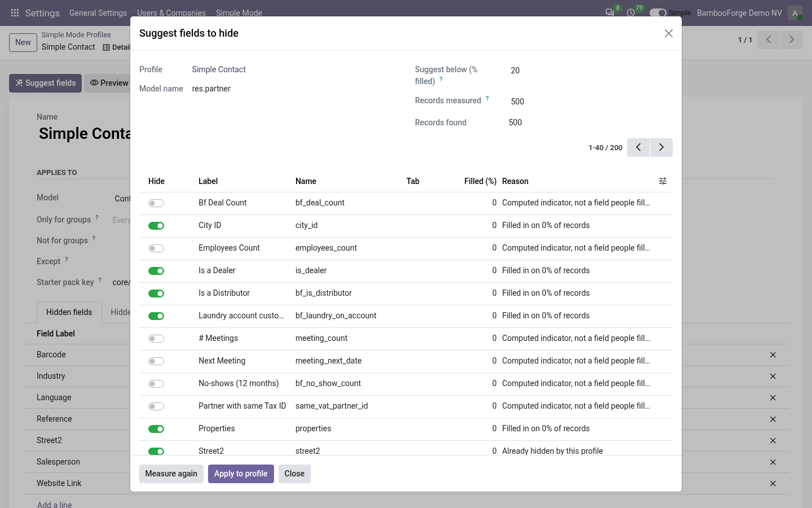Toggle hide switch for Laundry account row
This screenshot has width=812, height=508.
click(156, 316)
